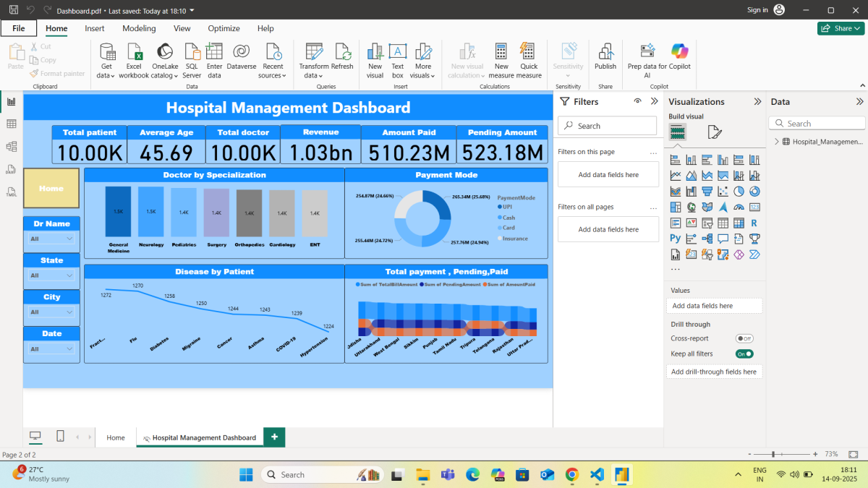868x488 pixels.
Task: Click the yellow Home button on dashboard
Action: [x=51, y=189]
